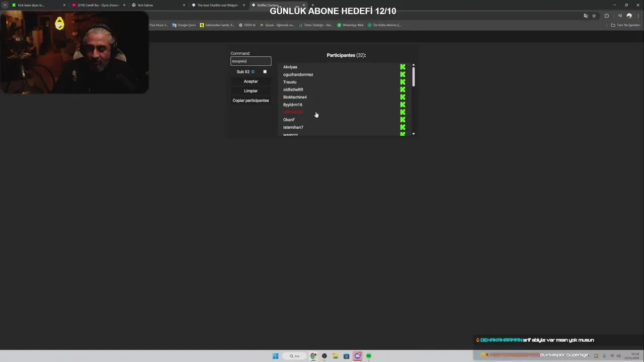Enable the Sub X2 checkbox
The image size is (644, 362).
click(x=265, y=72)
